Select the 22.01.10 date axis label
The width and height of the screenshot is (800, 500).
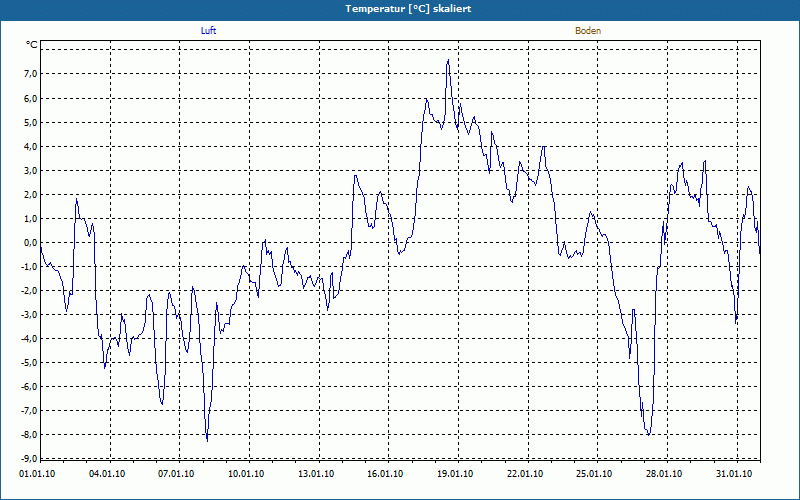pyautogui.click(x=525, y=473)
